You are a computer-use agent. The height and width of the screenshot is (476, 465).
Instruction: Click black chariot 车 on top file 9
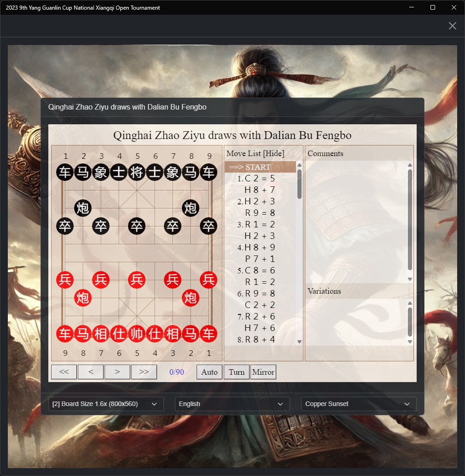[209, 172]
